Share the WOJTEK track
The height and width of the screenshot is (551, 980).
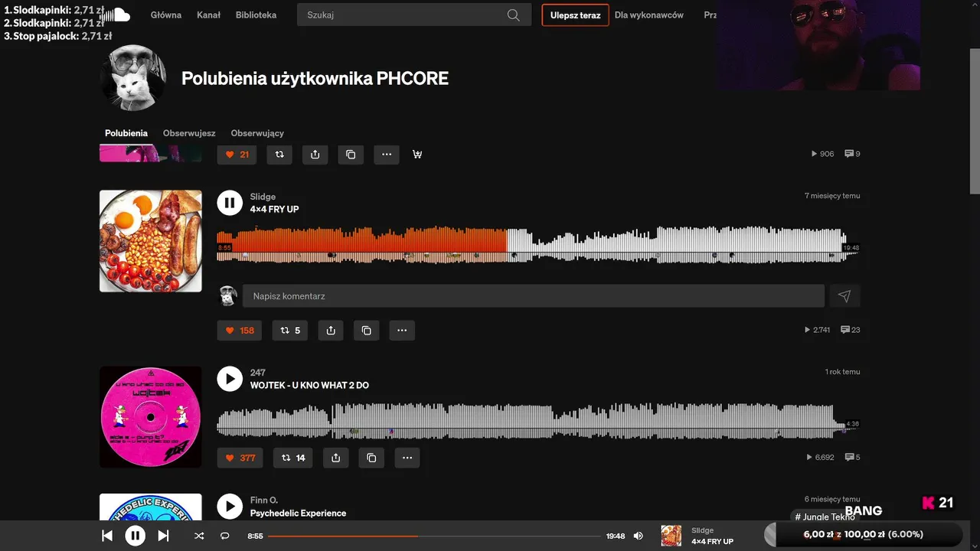point(336,458)
